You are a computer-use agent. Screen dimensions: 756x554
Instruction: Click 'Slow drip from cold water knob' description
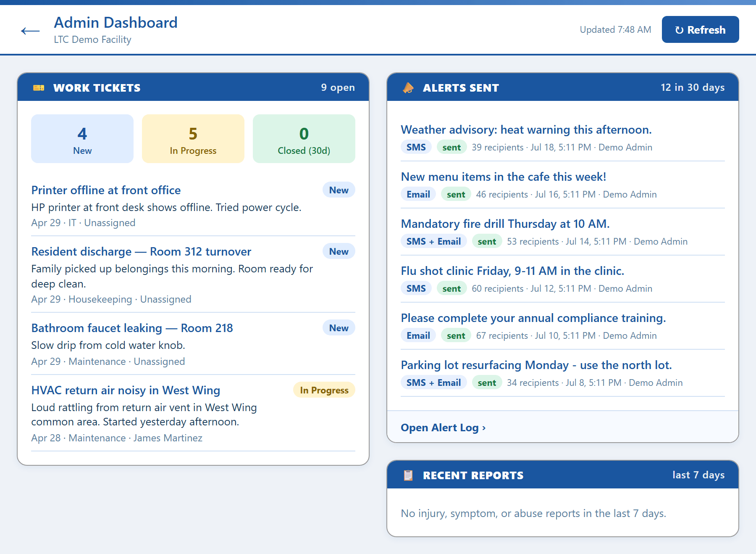click(108, 345)
